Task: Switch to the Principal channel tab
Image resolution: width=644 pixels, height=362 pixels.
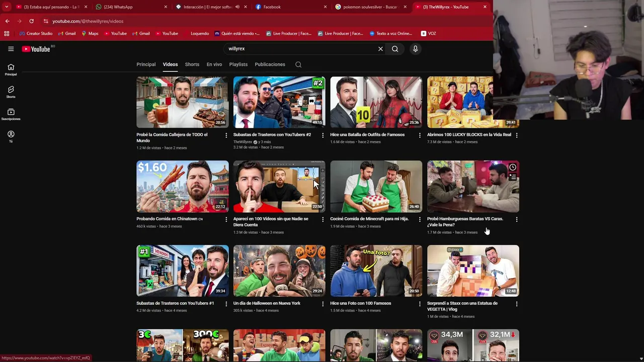Action: (146, 64)
